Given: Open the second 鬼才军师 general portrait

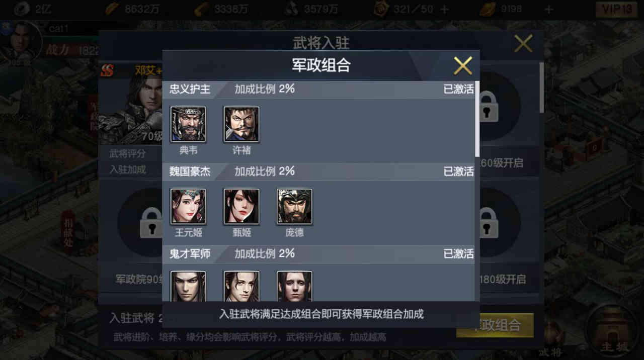Looking at the screenshot, I should (x=242, y=286).
